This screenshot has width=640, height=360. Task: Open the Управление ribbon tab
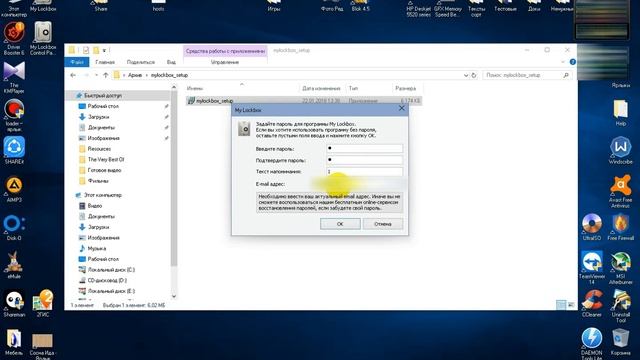click(x=225, y=62)
